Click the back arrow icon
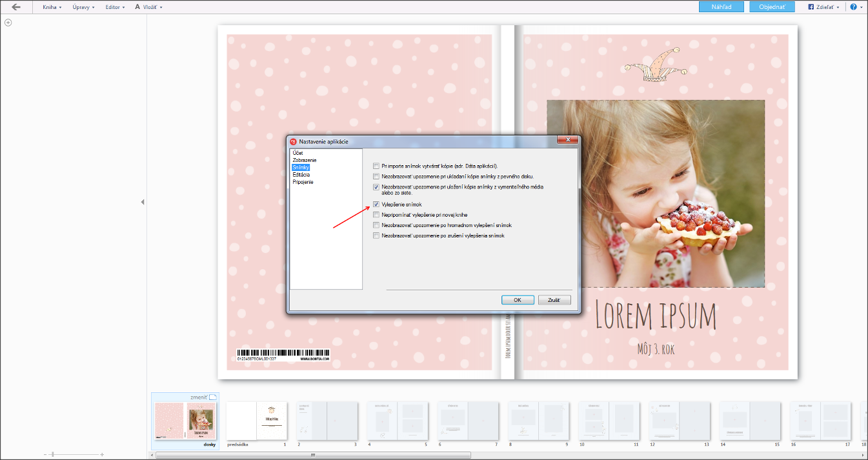Image resolution: width=868 pixels, height=460 pixels. tap(16, 7)
